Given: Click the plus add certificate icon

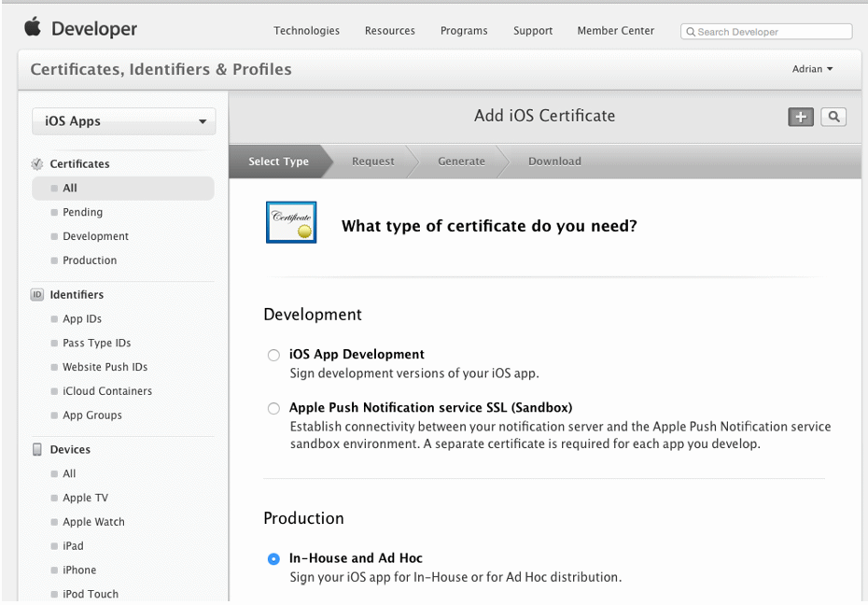Looking at the screenshot, I should pyautogui.click(x=801, y=117).
